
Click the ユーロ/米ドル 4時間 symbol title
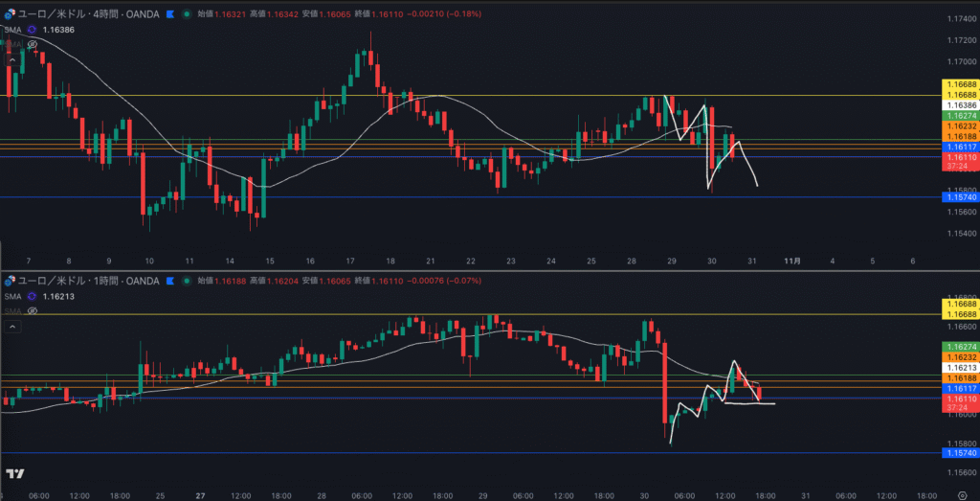pos(86,14)
